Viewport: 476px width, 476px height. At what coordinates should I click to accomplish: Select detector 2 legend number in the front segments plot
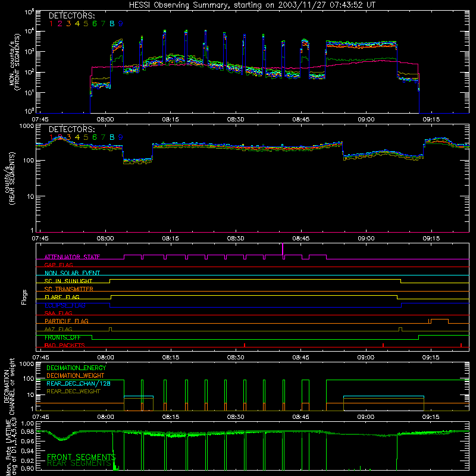point(60,24)
